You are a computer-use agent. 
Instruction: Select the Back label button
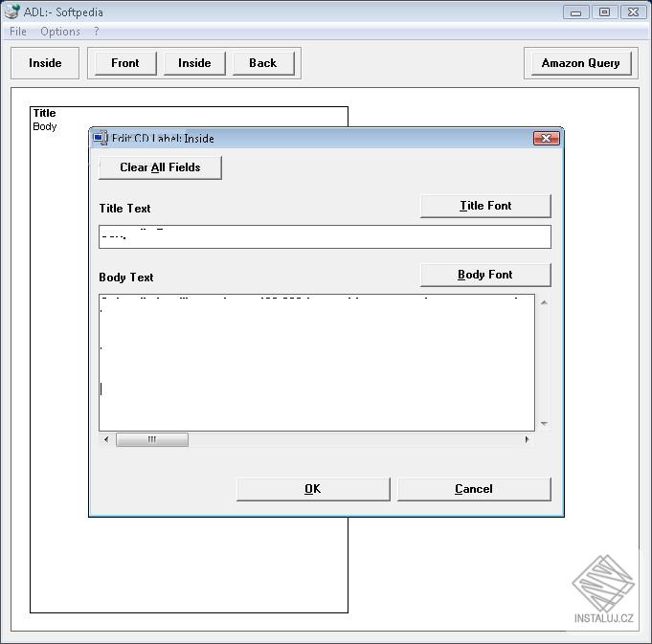click(x=263, y=63)
